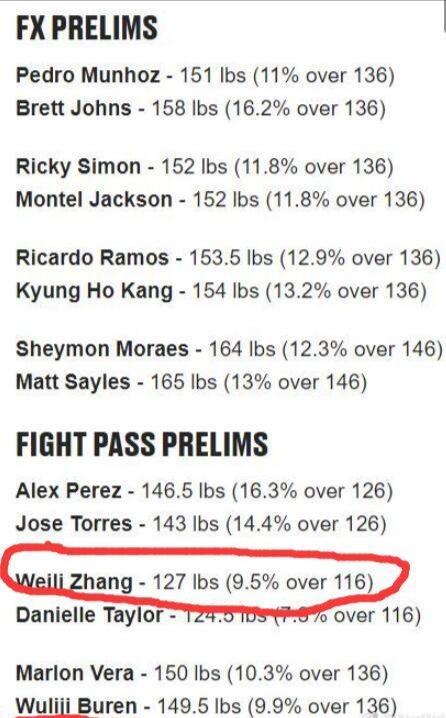
Task: Click FIGHT PASS PRELIMS heading
Action: (142, 444)
